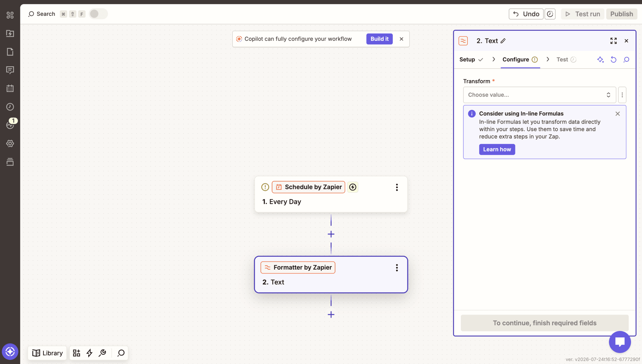Click the Schedule by Zapier app label
The image size is (642, 364).
tap(308, 187)
